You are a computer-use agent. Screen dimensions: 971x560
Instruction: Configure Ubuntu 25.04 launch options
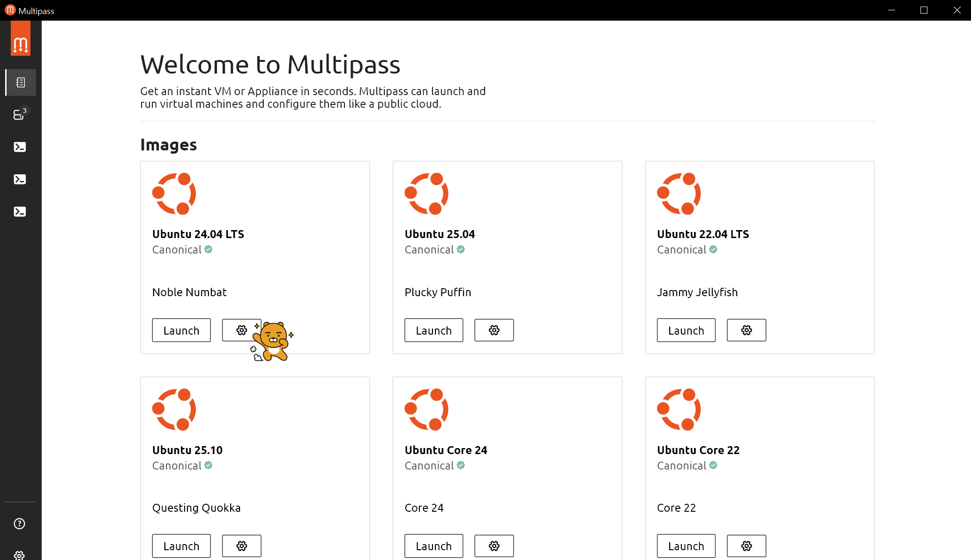494,330
